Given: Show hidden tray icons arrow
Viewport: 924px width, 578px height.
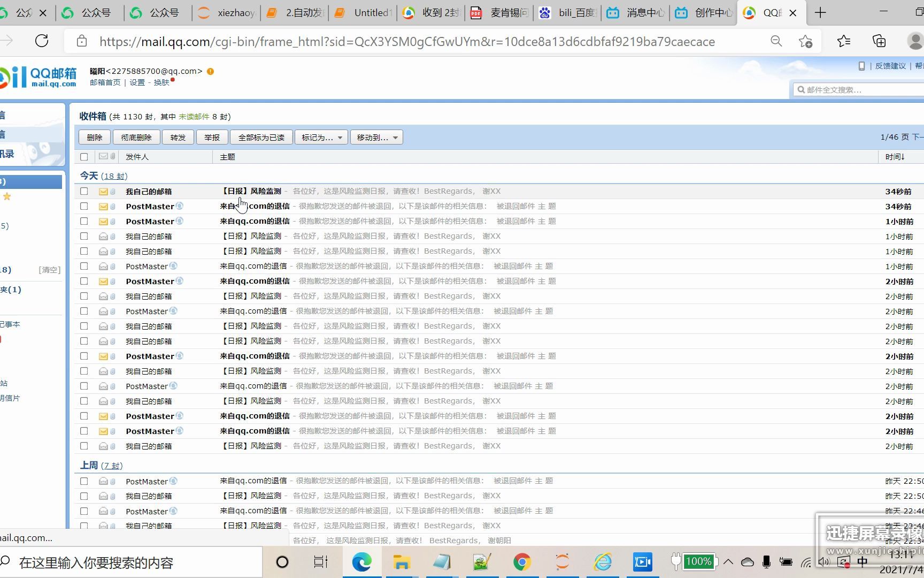Looking at the screenshot, I should tap(728, 562).
